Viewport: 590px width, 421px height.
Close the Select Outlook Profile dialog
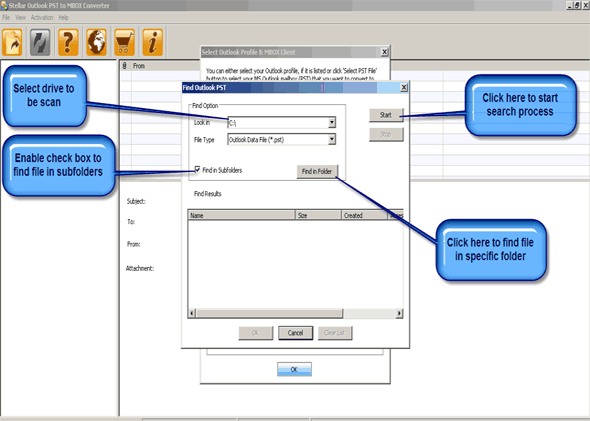[384, 52]
